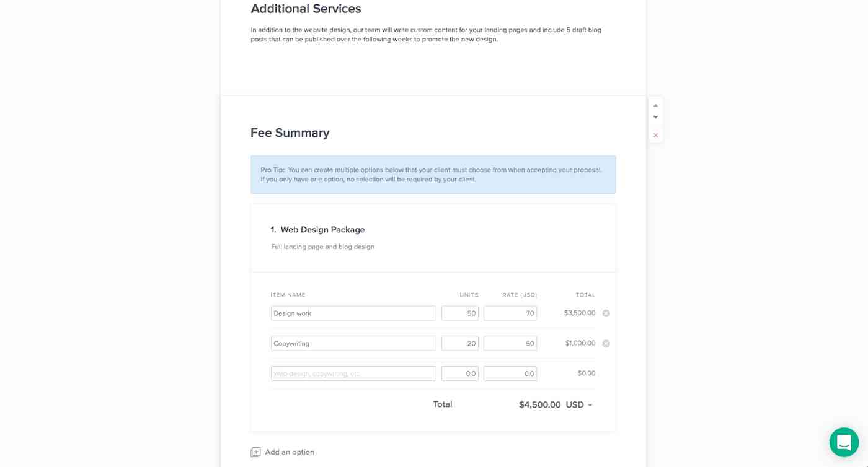
Task: Click the red delete section icon
Action: pos(655,135)
